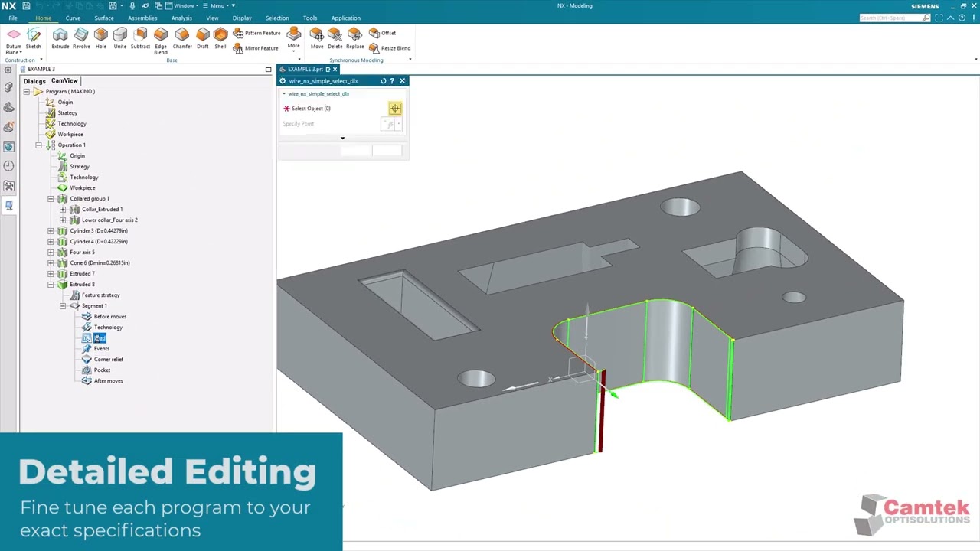The width and height of the screenshot is (980, 551).
Task: Select the Pocket tree item
Action: coord(102,370)
